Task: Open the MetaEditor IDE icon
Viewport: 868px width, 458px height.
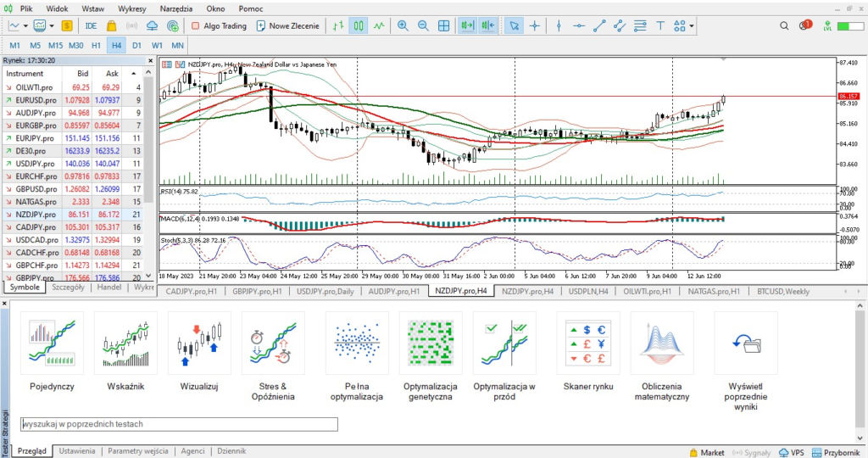Action: point(91,25)
